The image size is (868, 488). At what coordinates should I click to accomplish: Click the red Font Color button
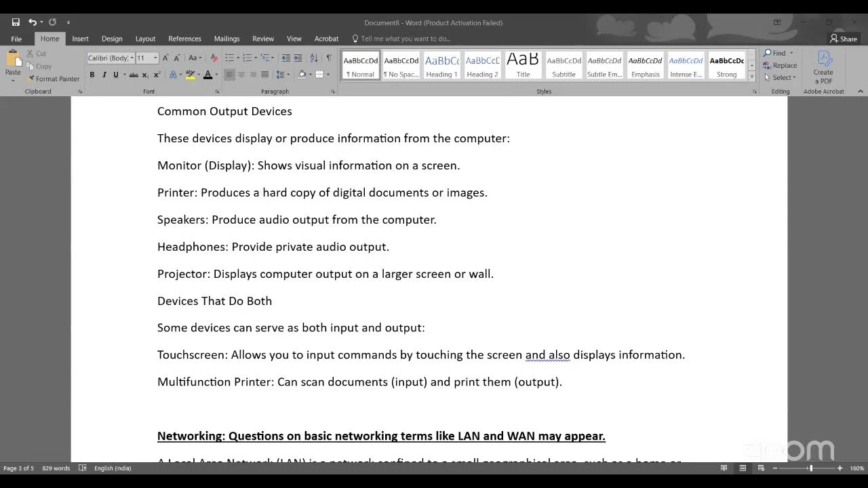[208, 75]
